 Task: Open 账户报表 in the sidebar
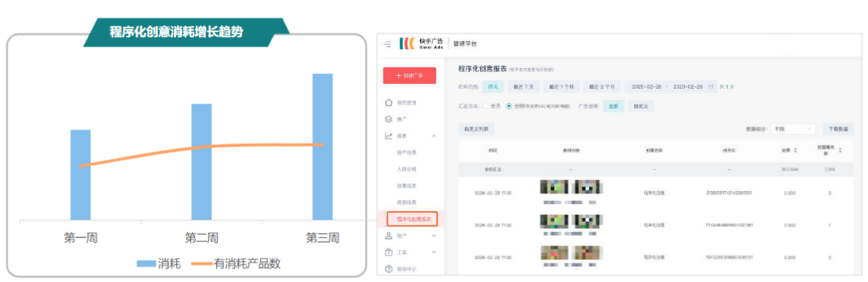point(407,152)
